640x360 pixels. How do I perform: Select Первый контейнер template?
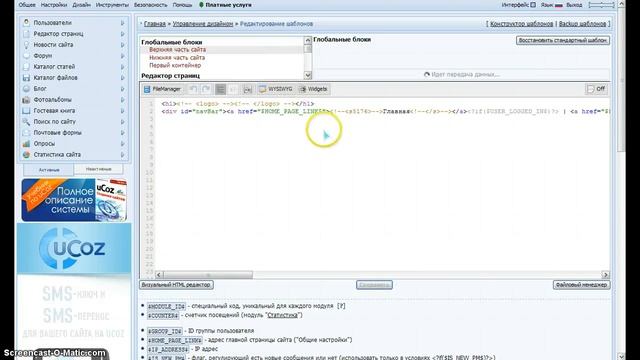175,65
